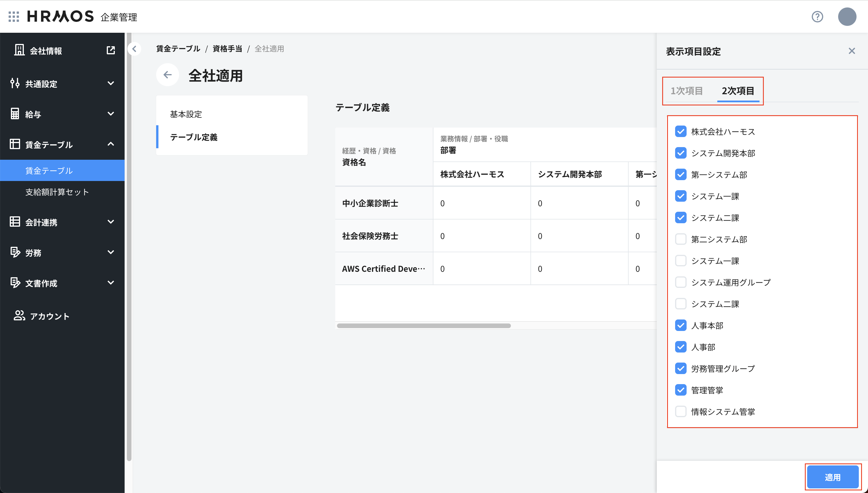Viewport: 868px width, 493px height.
Task: Select the 文書作成 sidebar icon
Action: (15, 283)
